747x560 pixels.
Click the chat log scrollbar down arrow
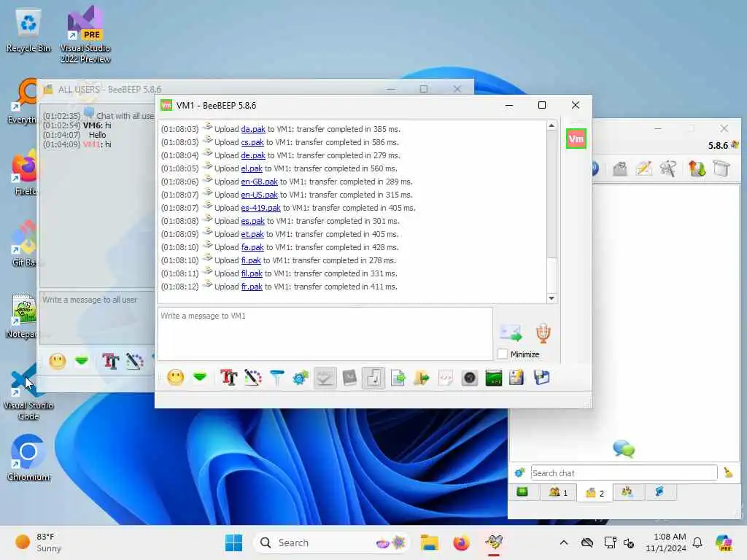[x=551, y=298]
